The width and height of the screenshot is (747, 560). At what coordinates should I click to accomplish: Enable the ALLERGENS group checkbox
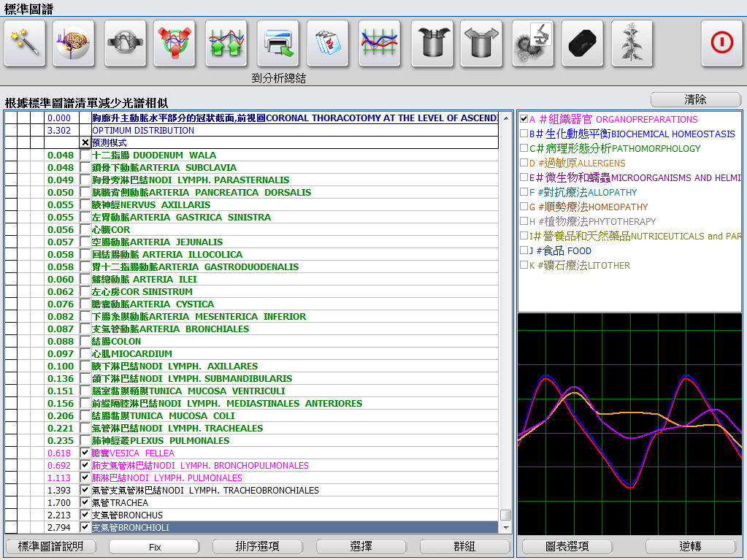[x=524, y=163]
